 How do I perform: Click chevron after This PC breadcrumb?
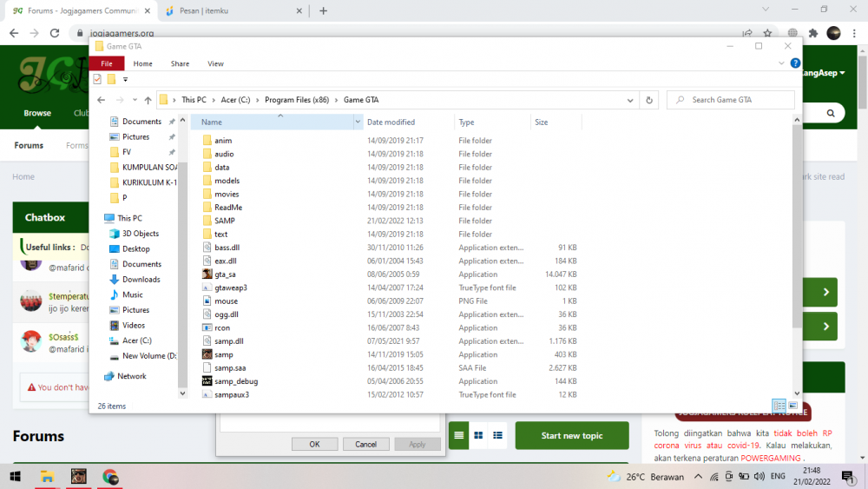[214, 100]
